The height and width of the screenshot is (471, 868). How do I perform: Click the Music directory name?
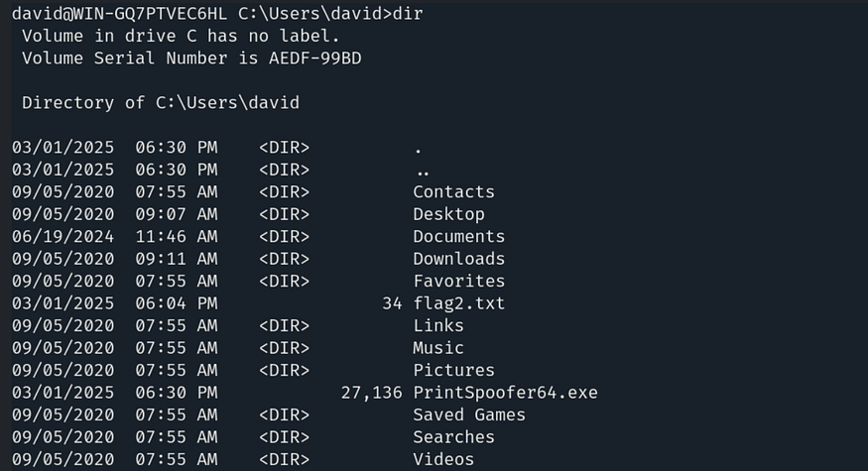tap(437, 348)
